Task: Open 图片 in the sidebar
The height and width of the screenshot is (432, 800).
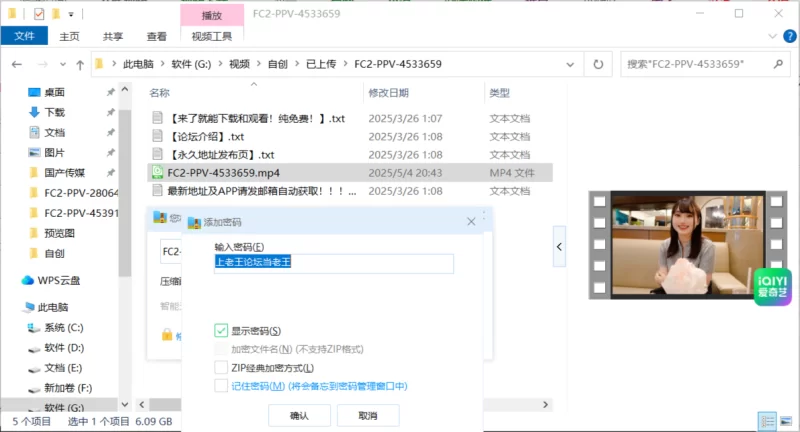Action: point(55,153)
